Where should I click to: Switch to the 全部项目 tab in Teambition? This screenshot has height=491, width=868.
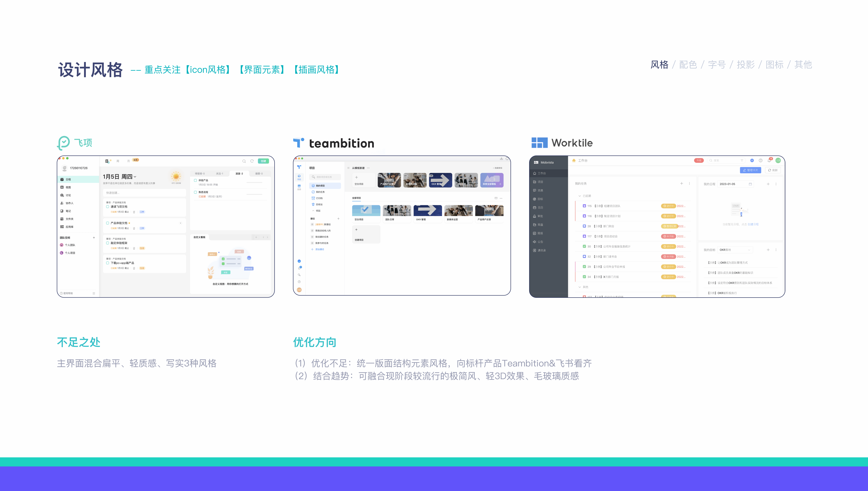coord(357,198)
